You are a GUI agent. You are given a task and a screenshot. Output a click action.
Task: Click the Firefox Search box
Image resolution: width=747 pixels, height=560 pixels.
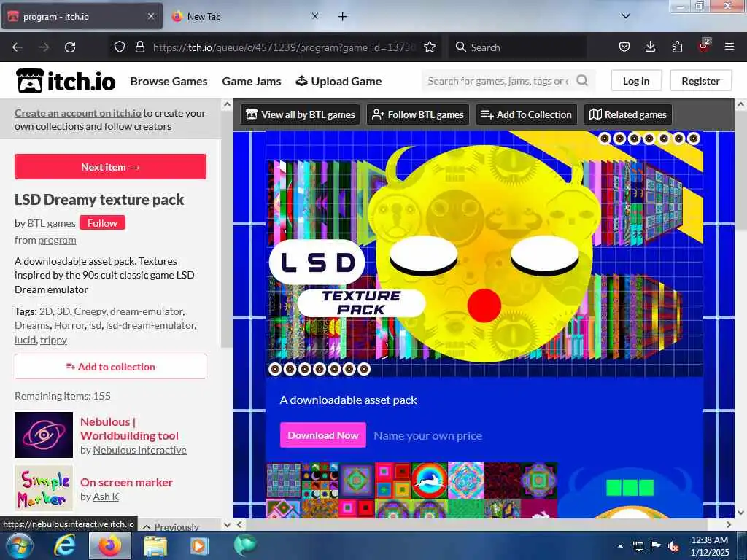[517, 47]
